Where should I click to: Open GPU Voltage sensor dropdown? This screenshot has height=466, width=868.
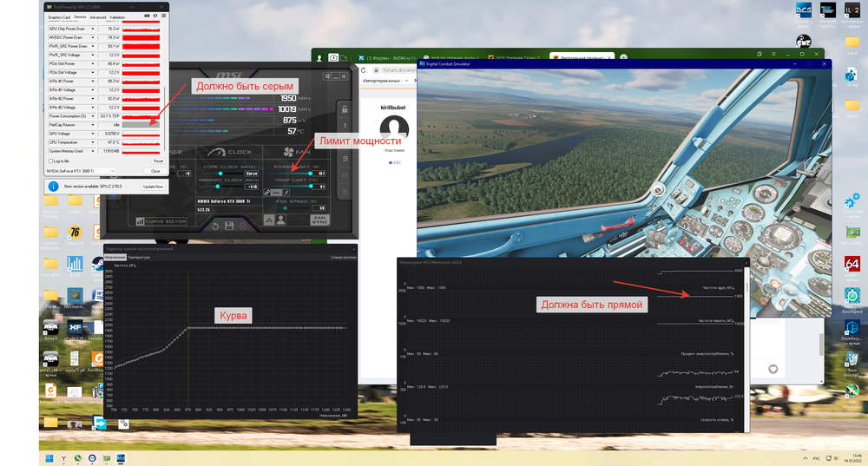(93, 134)
